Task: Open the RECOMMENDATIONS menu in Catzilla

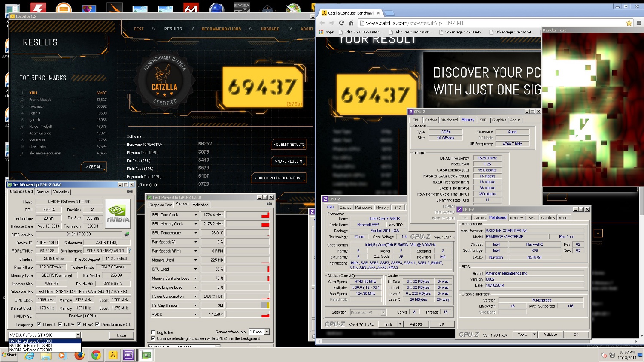Action: click(x=221, y=29)
